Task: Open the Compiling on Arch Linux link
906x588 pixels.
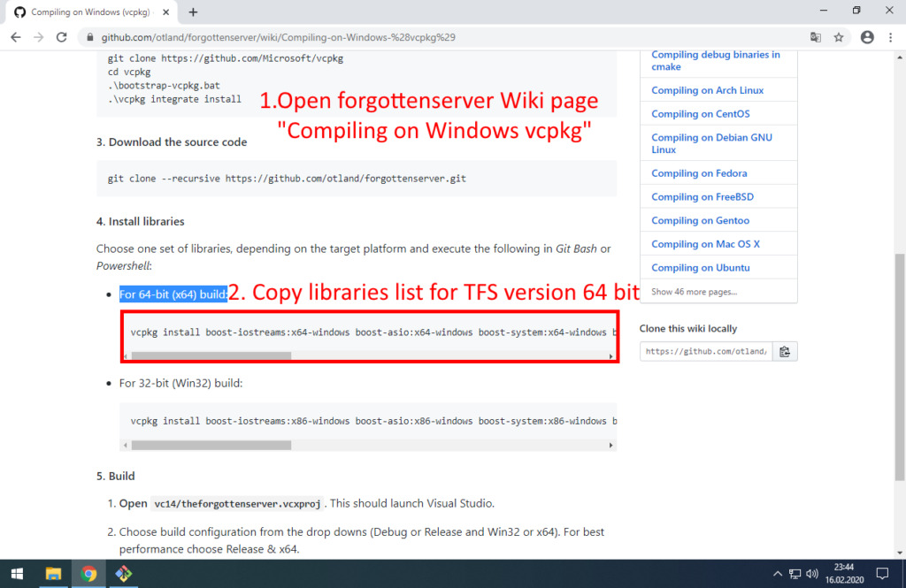Action: (x=707, y=90)
